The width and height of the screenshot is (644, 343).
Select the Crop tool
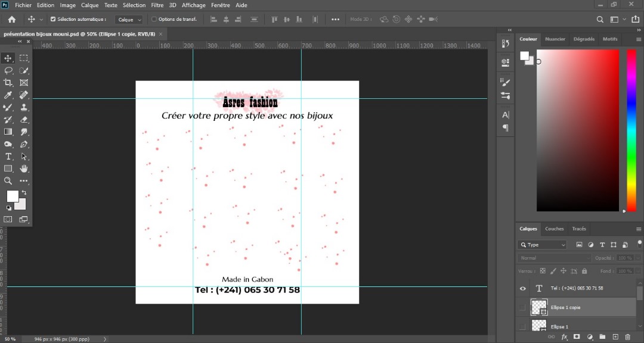tap(8, 83)
